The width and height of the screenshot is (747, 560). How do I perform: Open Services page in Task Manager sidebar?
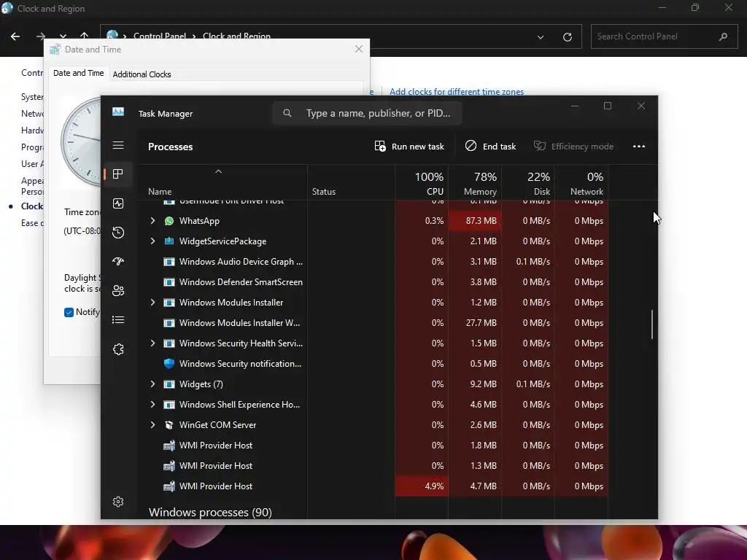[x=118, y=349]
